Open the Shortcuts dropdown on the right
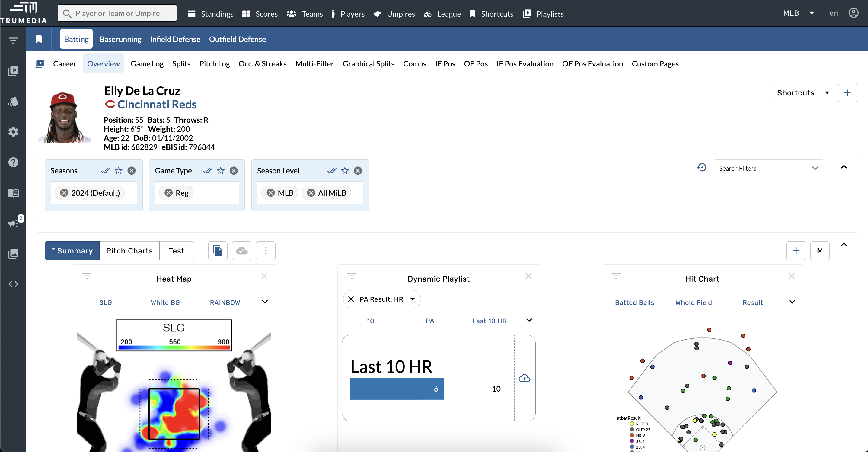868x452 pixels. [803, 93]
